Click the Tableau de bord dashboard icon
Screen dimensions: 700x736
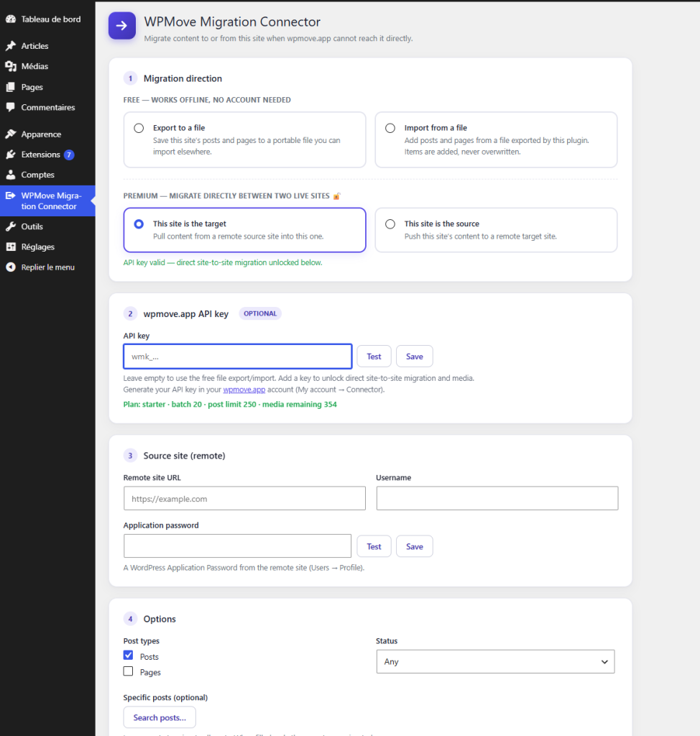click(x=11, y=19)
